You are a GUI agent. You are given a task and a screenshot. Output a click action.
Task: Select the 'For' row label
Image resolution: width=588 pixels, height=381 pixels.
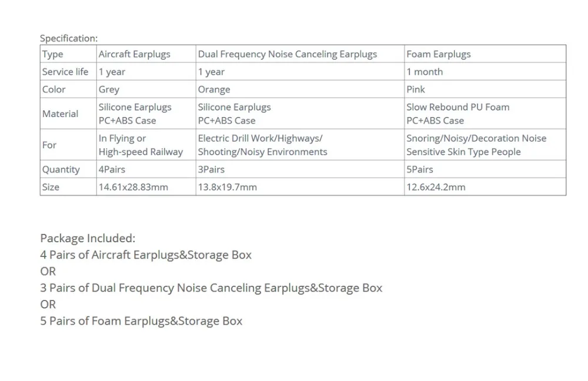[x=68, y=145]
